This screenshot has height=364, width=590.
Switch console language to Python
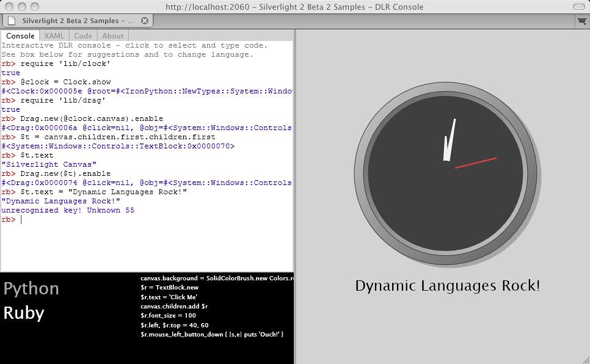point(31,288)
